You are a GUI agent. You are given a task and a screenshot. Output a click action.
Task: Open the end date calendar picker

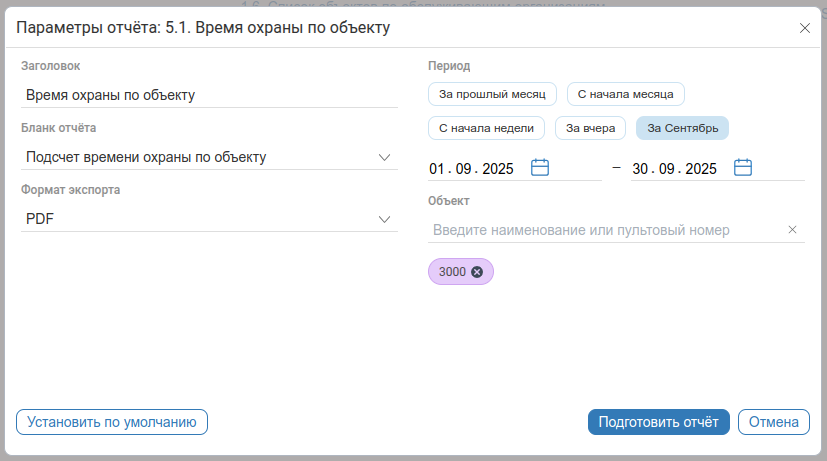point(743,168)
